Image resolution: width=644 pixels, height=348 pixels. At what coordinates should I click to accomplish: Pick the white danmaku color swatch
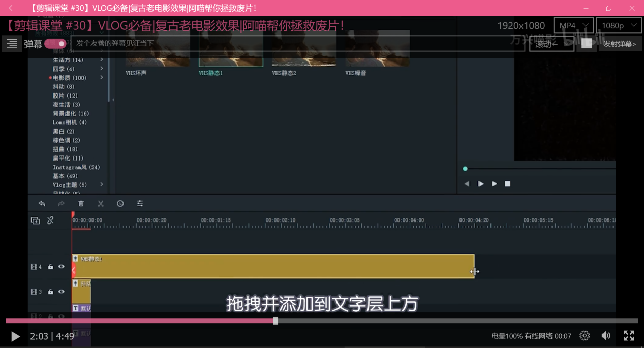coord(587,44)
